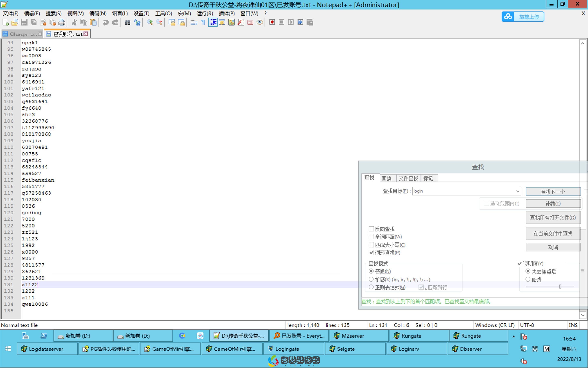This screenshot has width=588, height=368.
Task: Click the Save All toolbar icon
Action: pyautogui.click(x=33, y=22)
